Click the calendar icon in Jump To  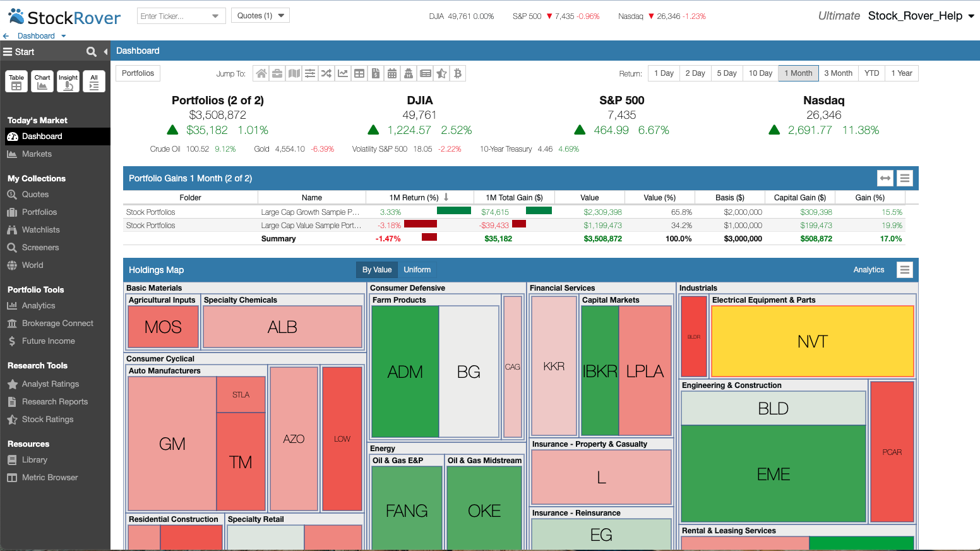click(392, 73)
